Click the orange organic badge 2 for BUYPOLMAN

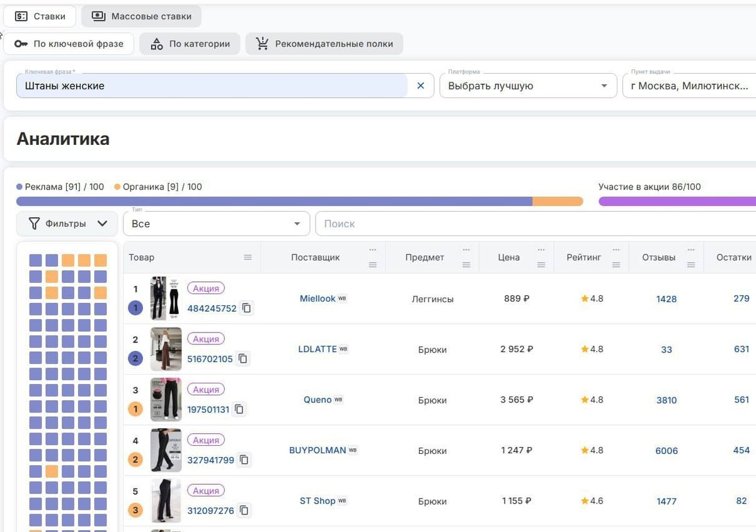click(135, 460)
